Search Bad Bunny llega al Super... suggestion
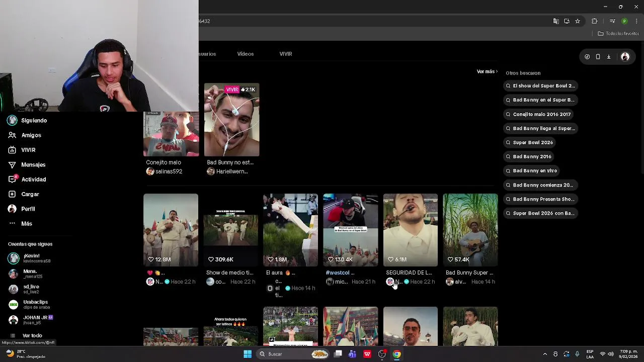The height and width of the screenshot is (362, 644). [x=540, y=128]
